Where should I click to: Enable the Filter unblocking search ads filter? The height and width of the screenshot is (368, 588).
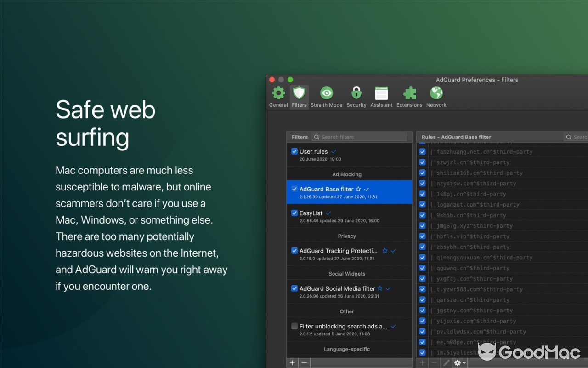tap(294, 326)
